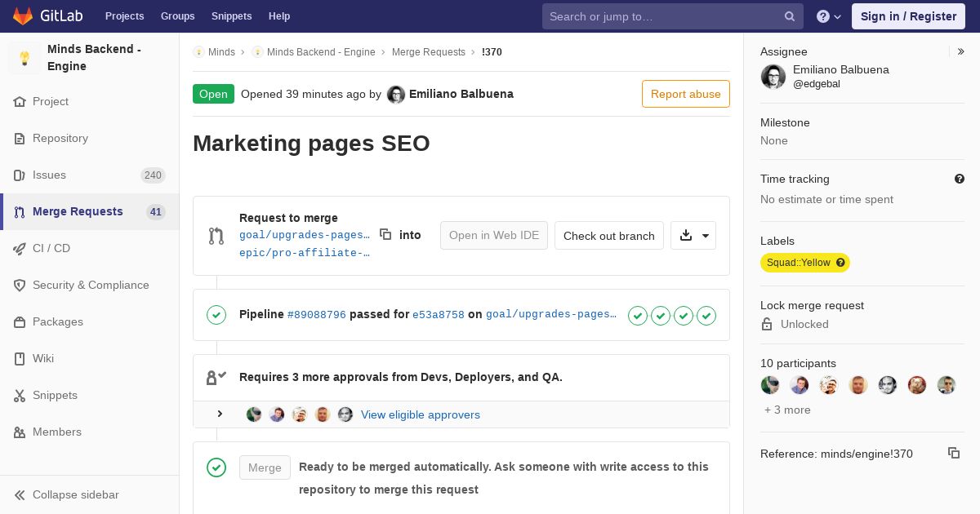Click the Squad::Yellow label help icon

click(x=840, y=263)
